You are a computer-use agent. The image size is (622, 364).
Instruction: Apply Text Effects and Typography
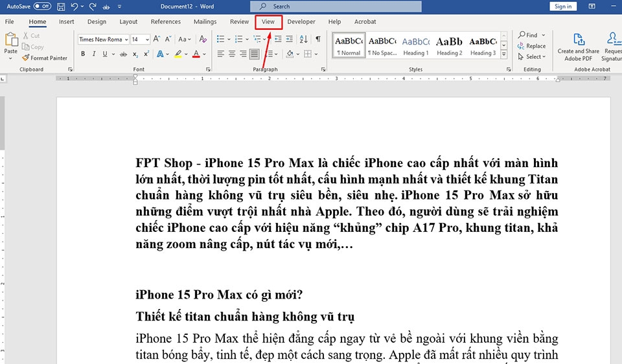pos(160,54)
